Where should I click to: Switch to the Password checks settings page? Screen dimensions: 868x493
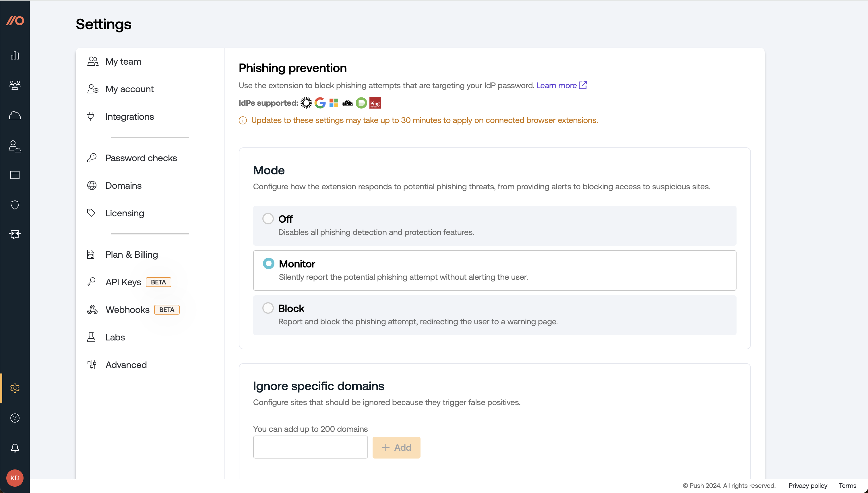(x=141, y=158)
